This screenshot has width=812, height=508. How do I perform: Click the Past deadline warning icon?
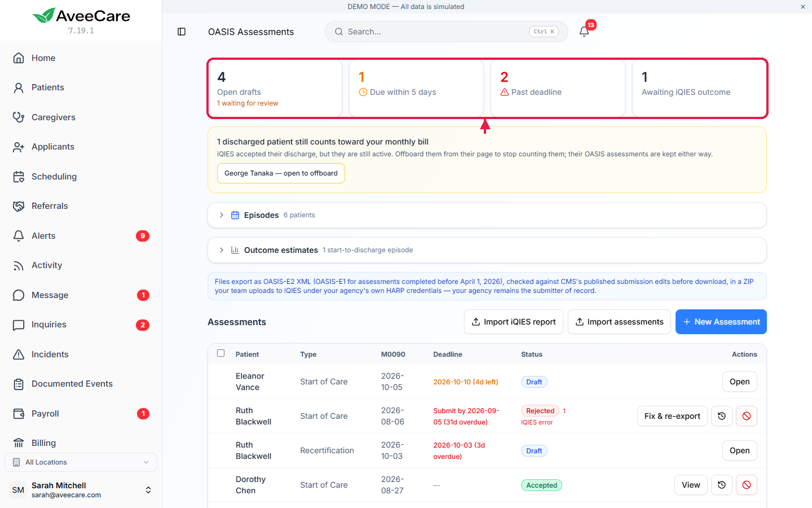pos(505,92)
